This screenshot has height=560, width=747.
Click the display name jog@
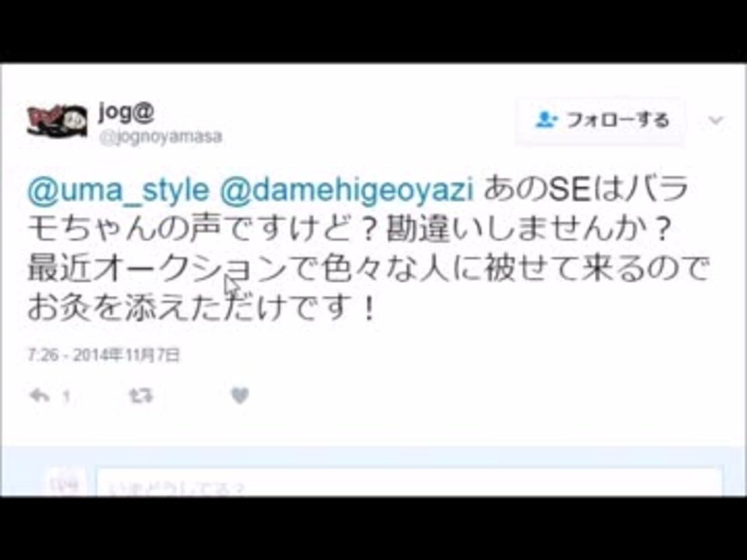pyautogui.click(x=126, y=112)
